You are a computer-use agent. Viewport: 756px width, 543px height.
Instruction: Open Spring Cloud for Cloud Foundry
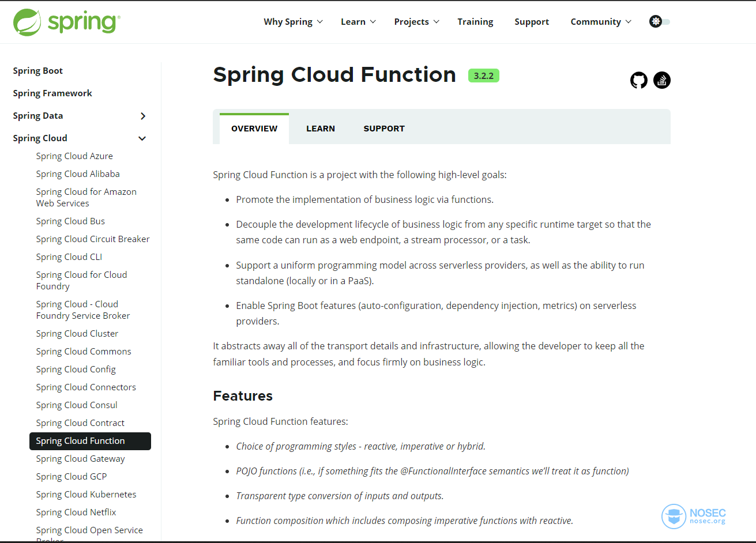coord(81,281)
